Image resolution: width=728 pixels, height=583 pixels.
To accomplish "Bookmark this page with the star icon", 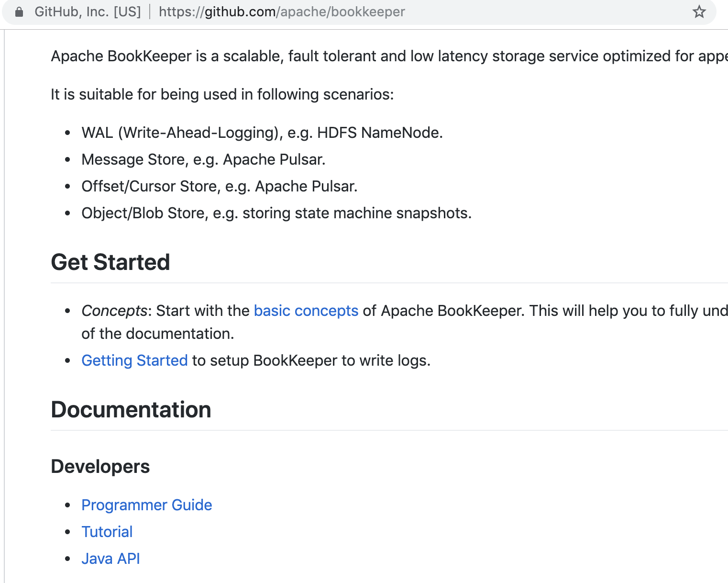I will tap(700, 12).
